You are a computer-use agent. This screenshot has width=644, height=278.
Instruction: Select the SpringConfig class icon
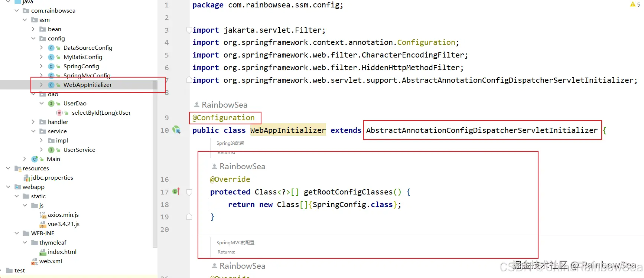[51, 66]
